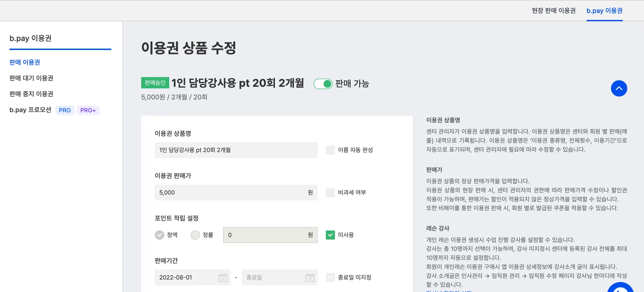The height and width of the screenshot is (292, 644).
Task: Open 판매 중지 이용권 in the sidebar
Action: click(x=31, y=94)
